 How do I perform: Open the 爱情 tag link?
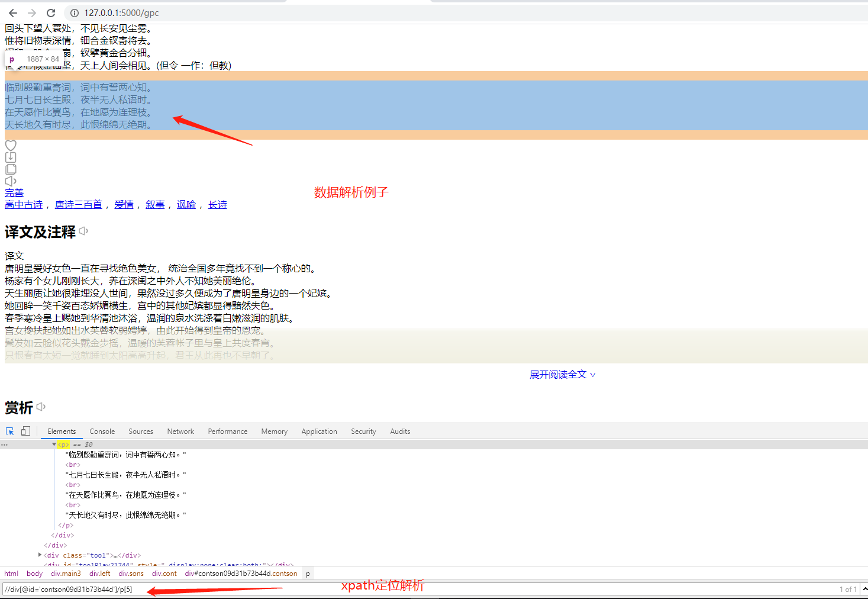pyautogui.click(x=124, y=205)
